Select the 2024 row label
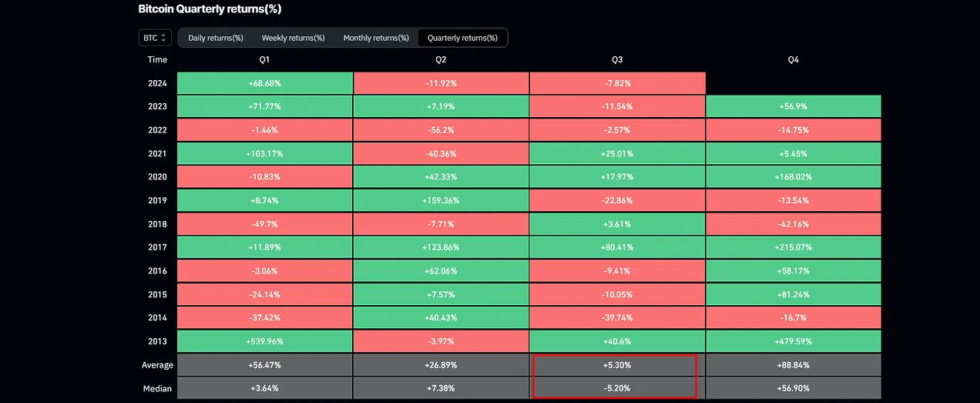The image size is (980, 403). tap(157, 83)
